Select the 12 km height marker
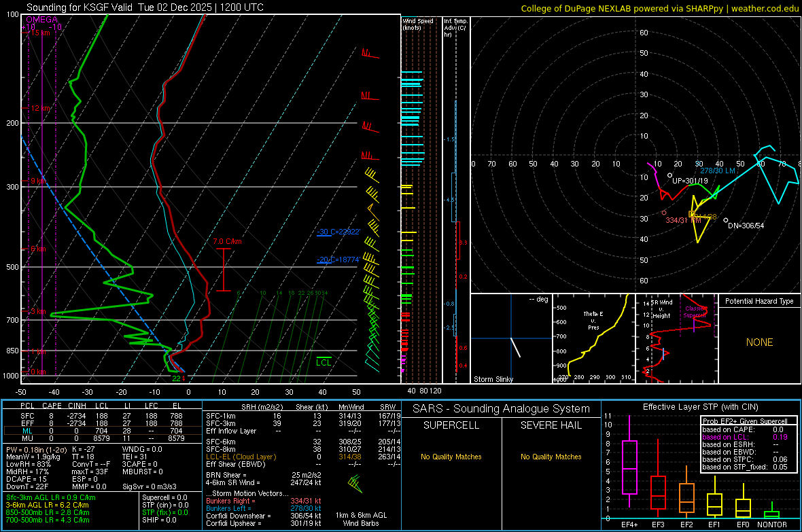The image size is (802, 532). [x=40, y=109]
